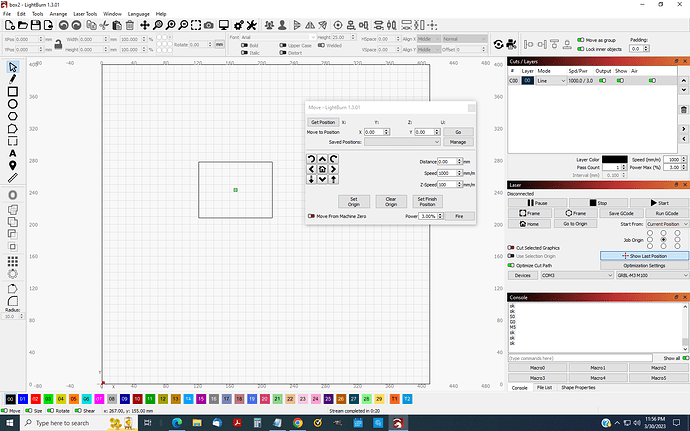Toggle Italic text switch

(244, 53)
